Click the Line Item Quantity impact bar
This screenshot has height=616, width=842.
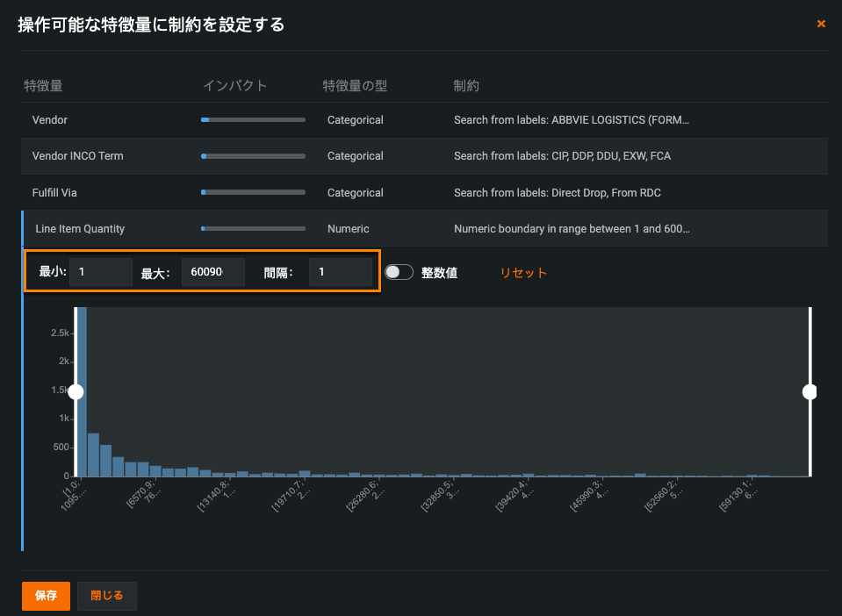tap(253, 229)
